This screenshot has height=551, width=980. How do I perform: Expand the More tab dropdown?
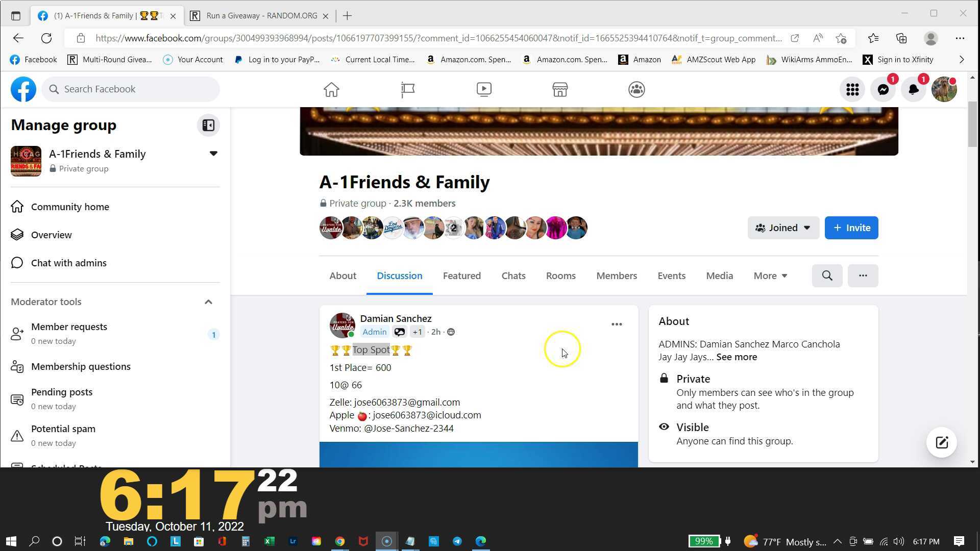[770, 275]
